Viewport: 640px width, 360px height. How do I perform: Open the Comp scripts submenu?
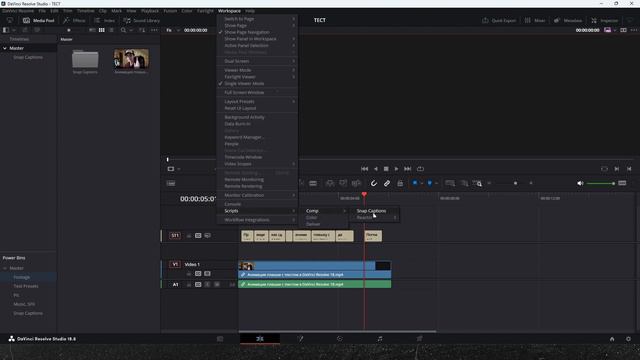325,211
